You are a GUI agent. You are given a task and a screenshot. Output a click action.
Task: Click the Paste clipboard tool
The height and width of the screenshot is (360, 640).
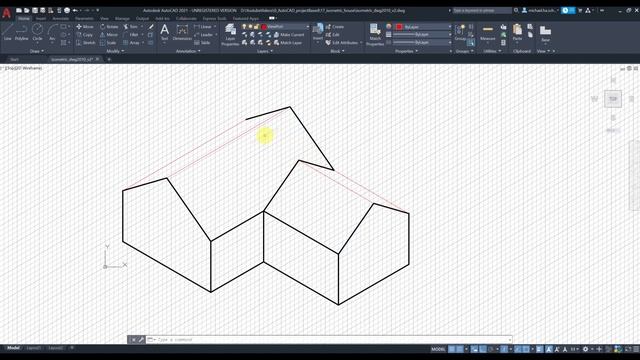point(518,32)
